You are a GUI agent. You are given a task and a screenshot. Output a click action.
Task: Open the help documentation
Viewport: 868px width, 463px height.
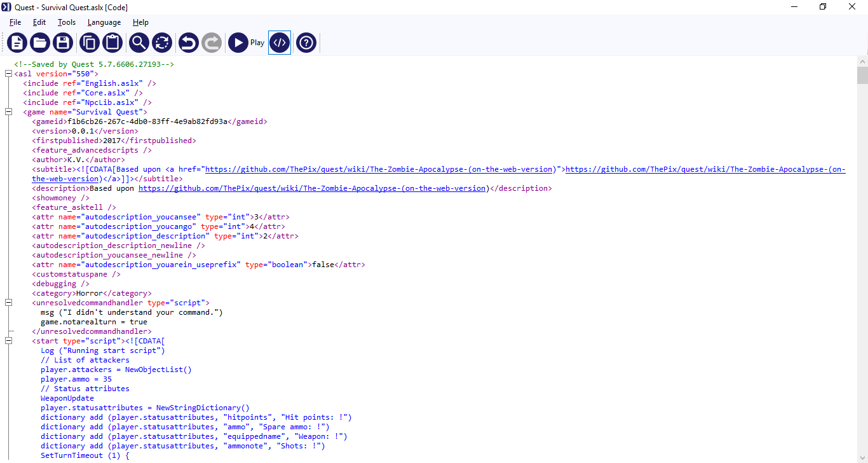pos(306,43)
